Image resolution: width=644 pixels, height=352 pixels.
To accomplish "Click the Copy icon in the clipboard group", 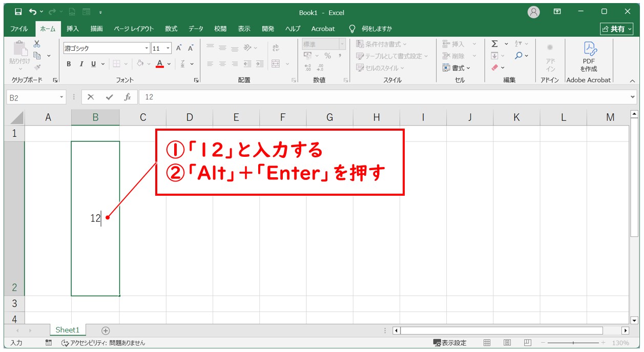I will point(37,55).
